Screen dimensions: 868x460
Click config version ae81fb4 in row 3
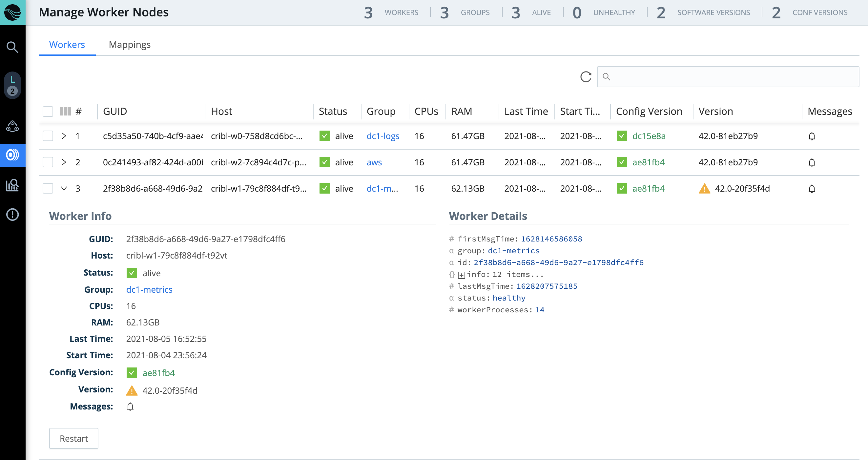click(648, 188)
